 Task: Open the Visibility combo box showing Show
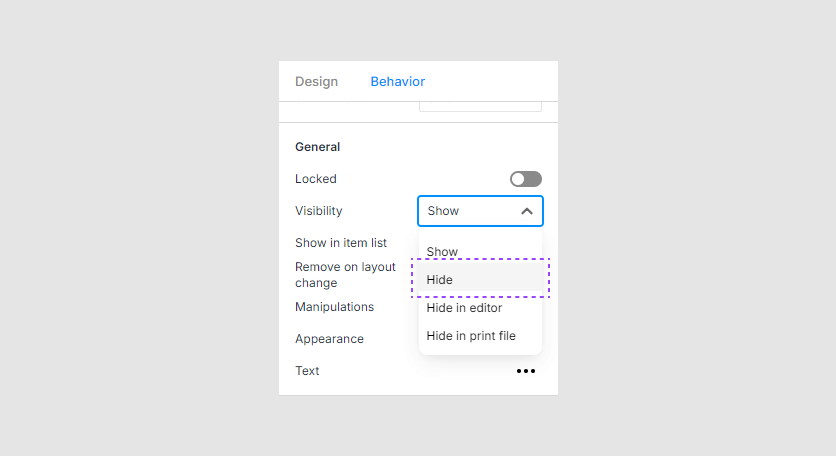tap(470, 211)
